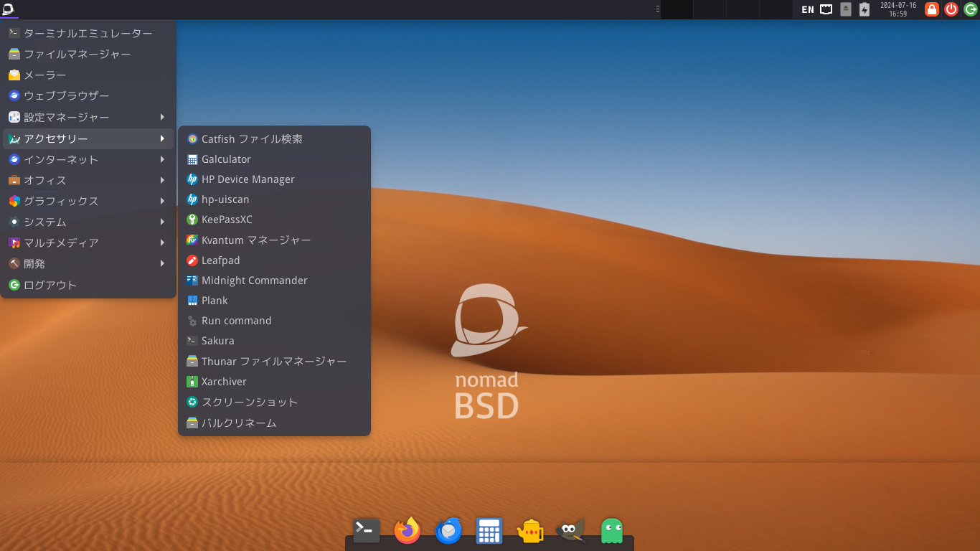Start hp-uiscan from the submenu

click(274, 199)
